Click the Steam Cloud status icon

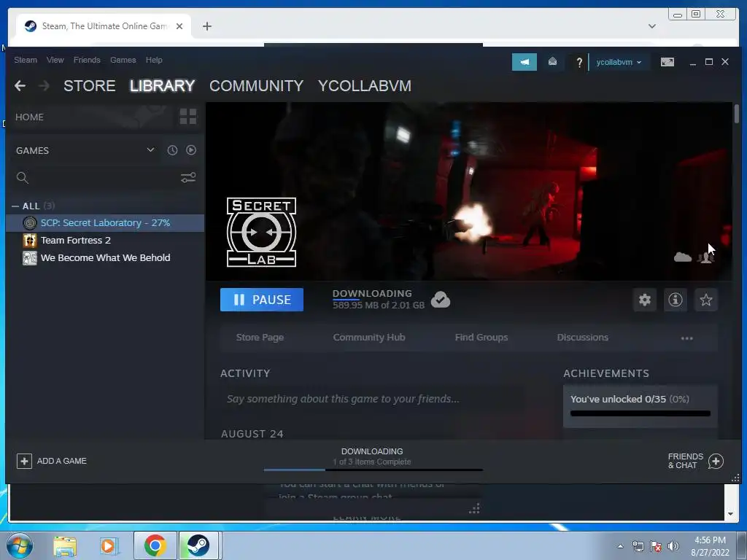point(683,257)
